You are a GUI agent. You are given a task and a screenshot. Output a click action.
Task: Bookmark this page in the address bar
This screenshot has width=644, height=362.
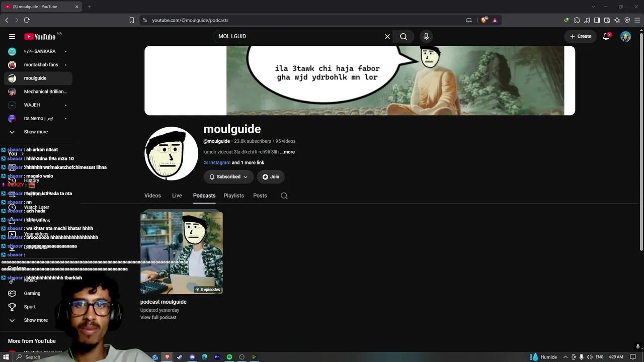[132, 20]
